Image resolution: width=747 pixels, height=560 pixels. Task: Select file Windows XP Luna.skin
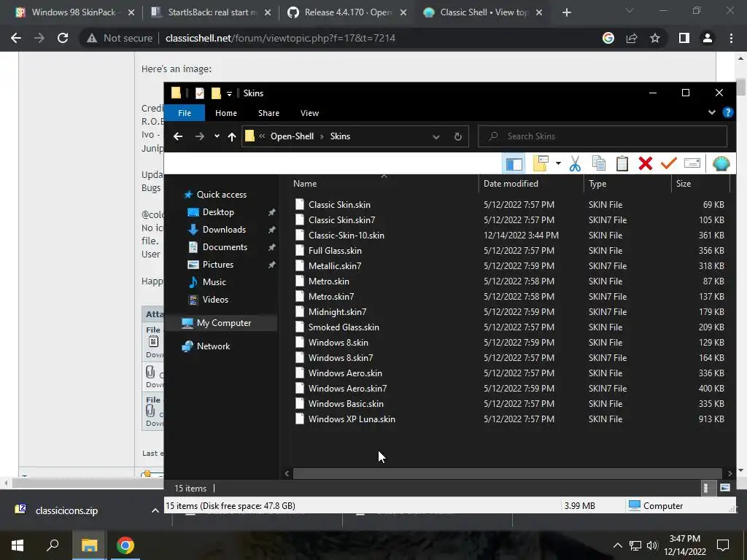tap(352, 419)
